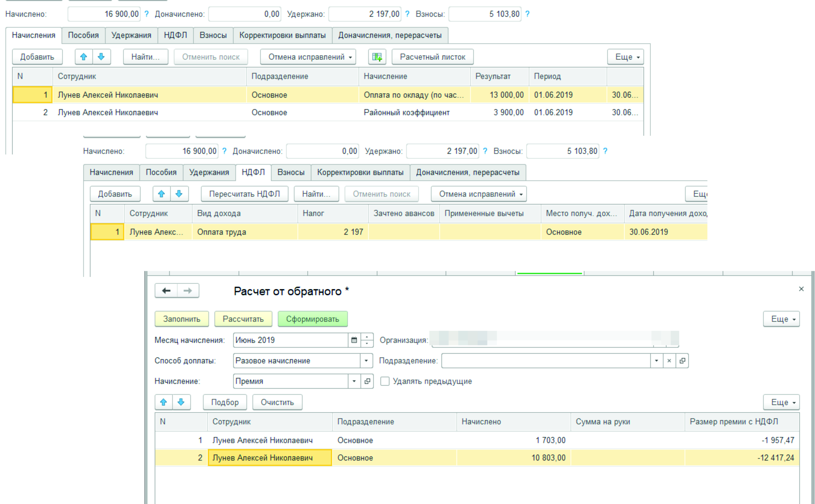Image resolution: width=815 pixels, height=504 pixels.
Task: Click Пересчитать НДФЛ button
Action: (x=244, y=194)
